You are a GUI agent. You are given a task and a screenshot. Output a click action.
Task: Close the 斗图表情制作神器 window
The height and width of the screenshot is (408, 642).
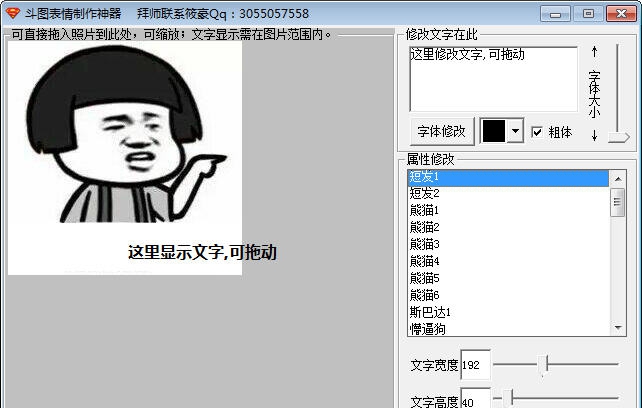coord(621,14)
